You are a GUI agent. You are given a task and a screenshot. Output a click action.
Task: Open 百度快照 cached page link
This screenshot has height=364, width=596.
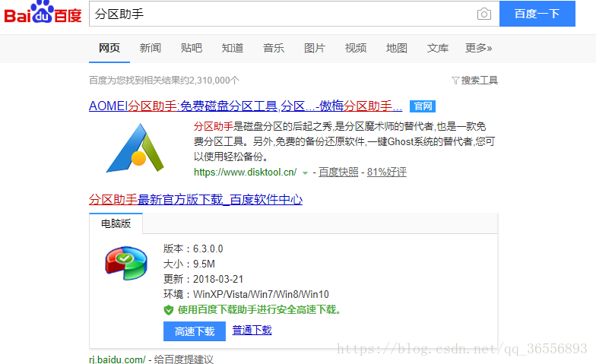(338, 172)
